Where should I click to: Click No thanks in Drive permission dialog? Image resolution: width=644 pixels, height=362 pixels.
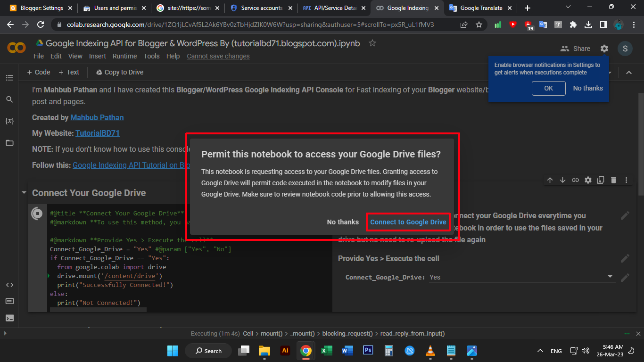point(343,222)
